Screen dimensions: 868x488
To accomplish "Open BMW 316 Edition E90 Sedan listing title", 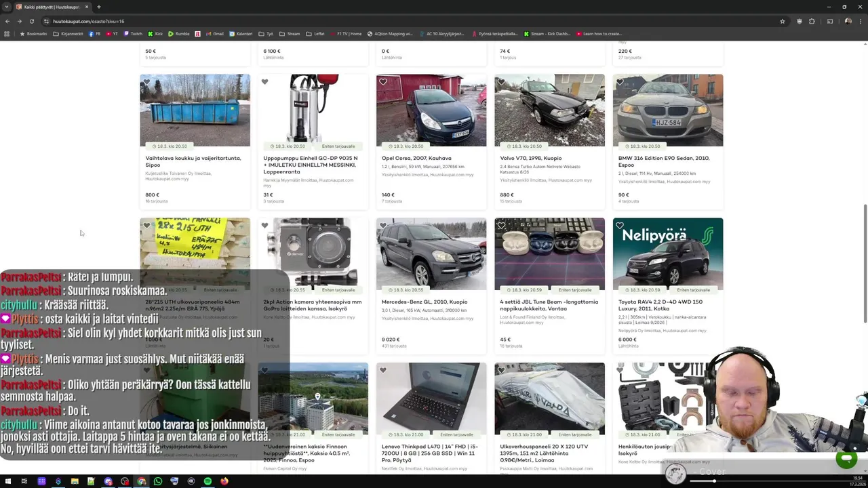I will [x=664, y=161].
